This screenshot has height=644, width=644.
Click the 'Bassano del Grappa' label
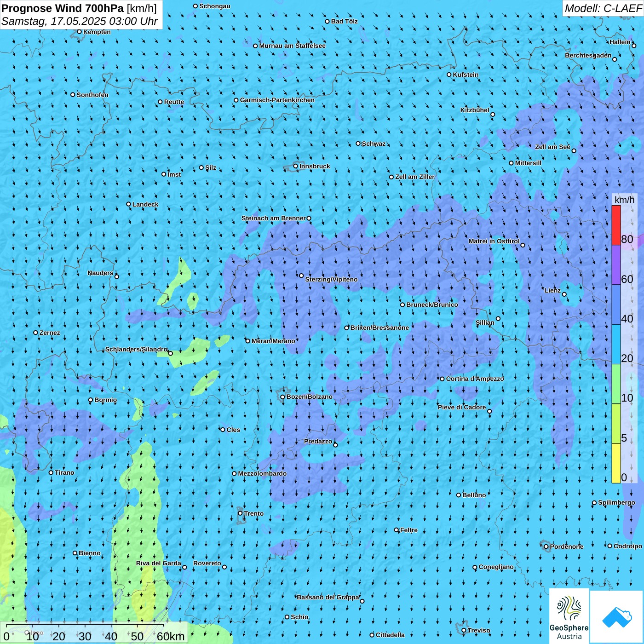328,597
